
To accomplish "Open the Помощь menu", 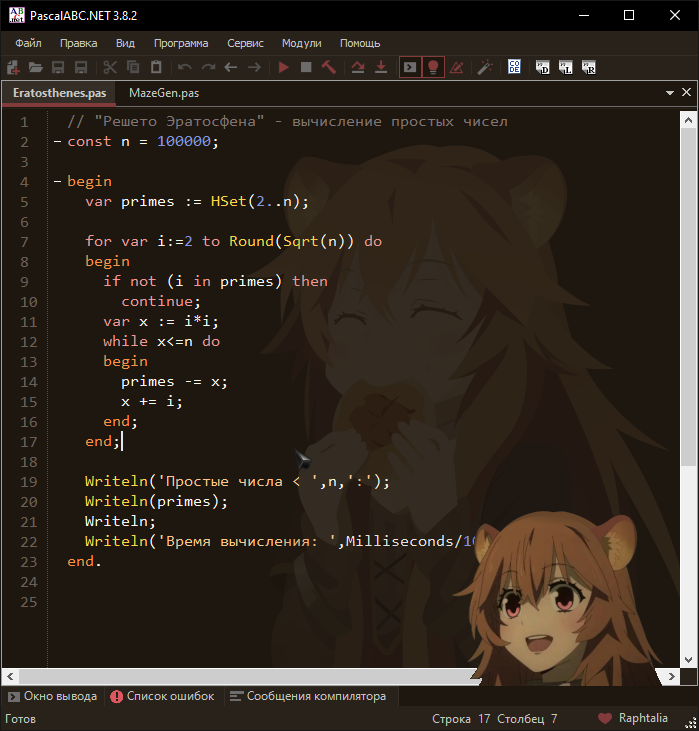I will coord(360,43).
